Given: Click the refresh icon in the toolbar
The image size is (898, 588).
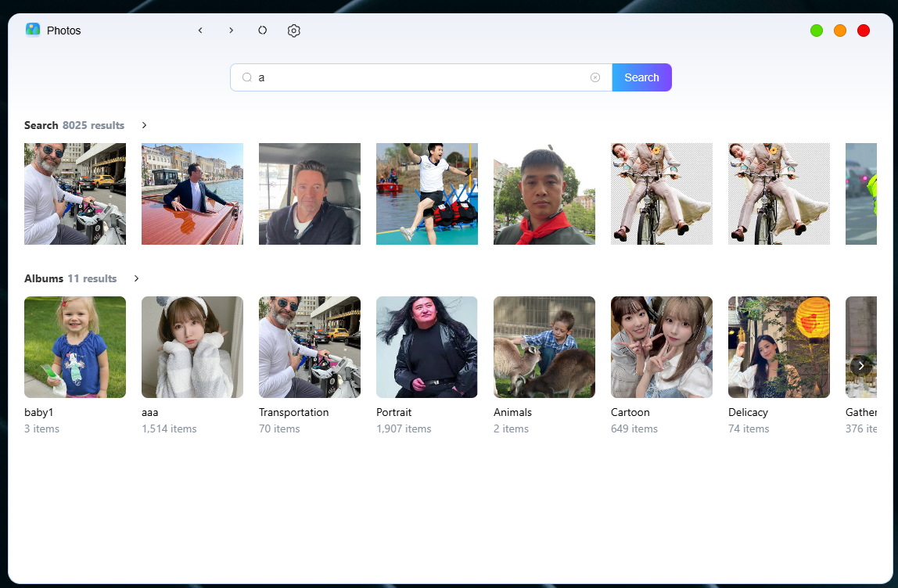Looking at the screenshot, I should point(262,30).
